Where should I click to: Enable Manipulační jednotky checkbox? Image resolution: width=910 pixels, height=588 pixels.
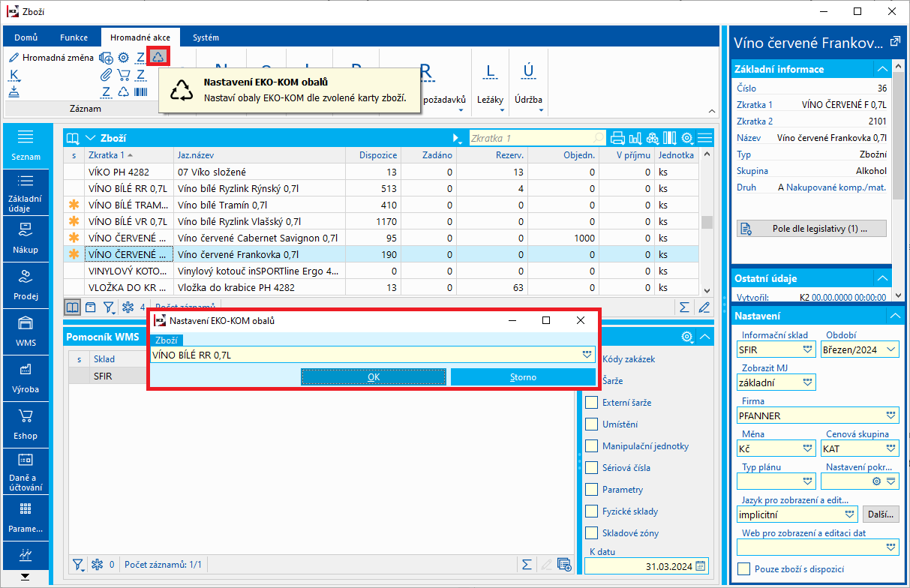coord(591,446)
